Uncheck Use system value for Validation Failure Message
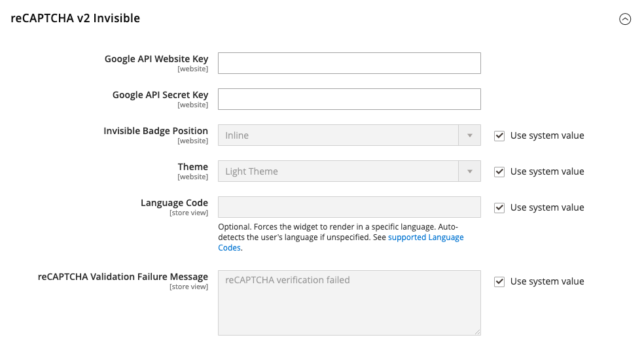This screenshot has height=348, width=644. (499, 281)
